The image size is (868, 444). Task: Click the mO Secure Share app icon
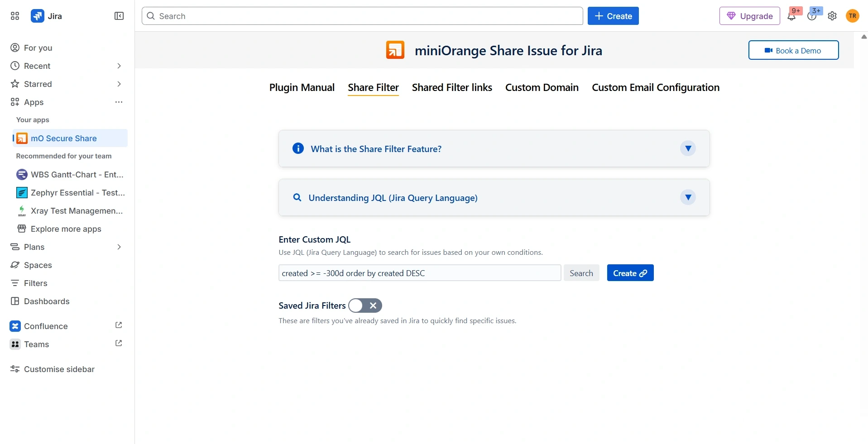pyautogui.click(x=22, y=138)
